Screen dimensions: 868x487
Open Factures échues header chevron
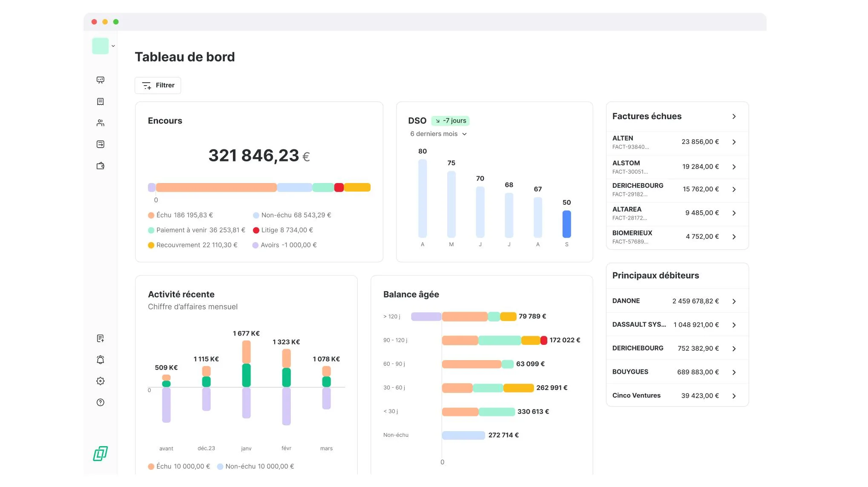tap(734, 117)
